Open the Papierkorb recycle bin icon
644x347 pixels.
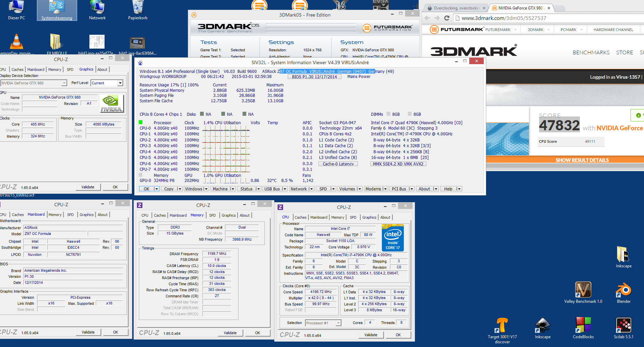[x=138, y=10]
